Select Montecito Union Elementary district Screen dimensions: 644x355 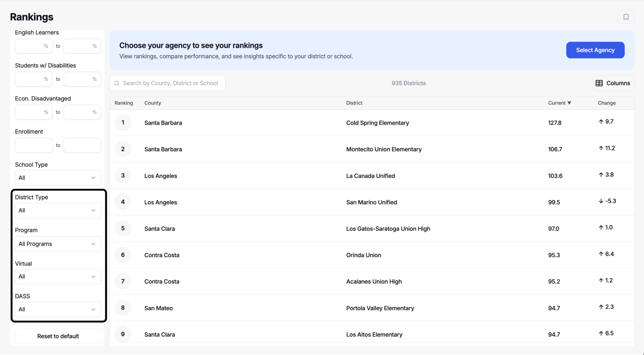point(384,149)
